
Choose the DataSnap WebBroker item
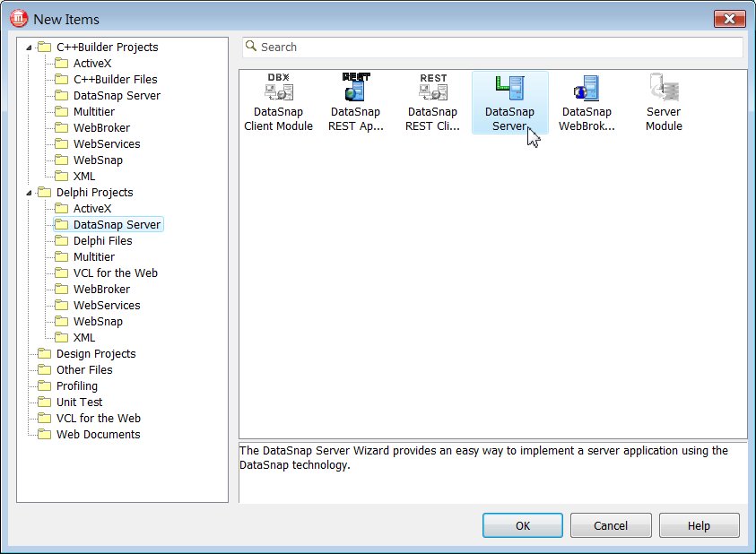point(587,103)
